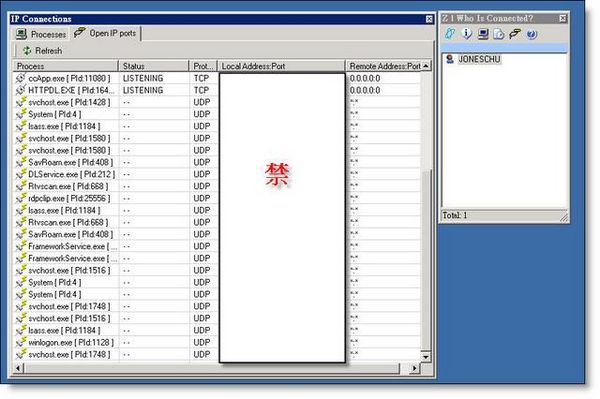The height and width of the screenshot is (399, 600).
Task: Sort by the Prot... column header
Action: tap(203, 66)
